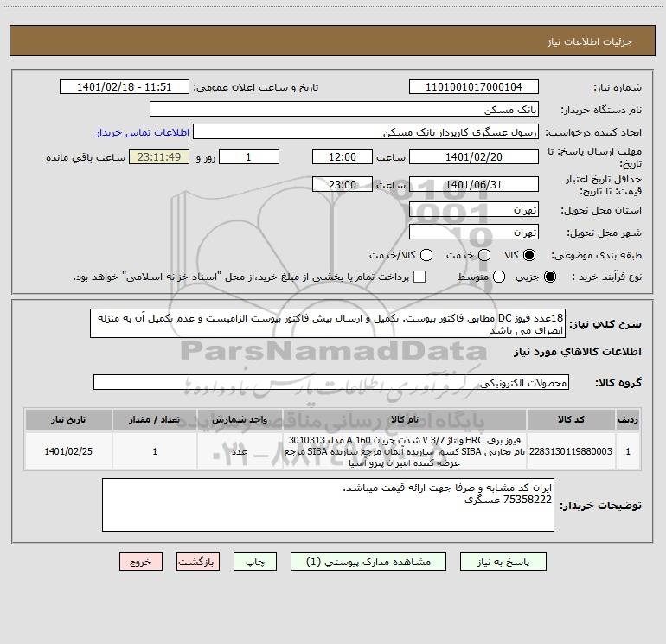Screen dimensions: 666x644
Task: Click the announcement date field 1401/02/18 - 11:51
Action: 124,87
